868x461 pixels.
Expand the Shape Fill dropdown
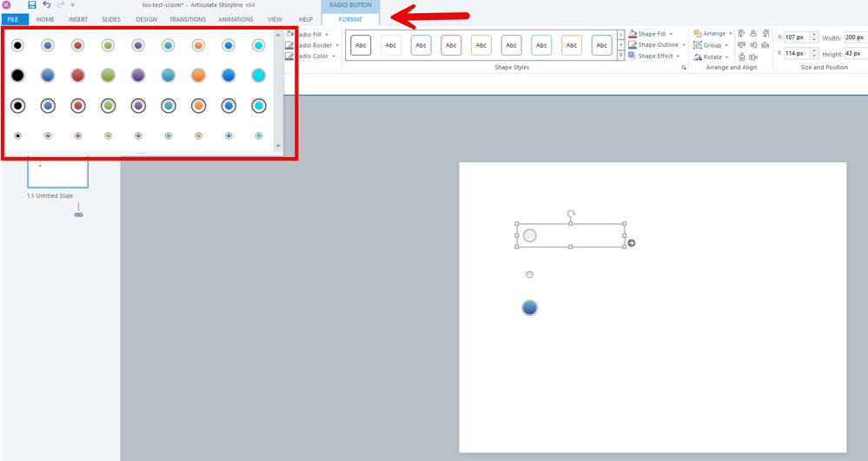pos(651,34)
